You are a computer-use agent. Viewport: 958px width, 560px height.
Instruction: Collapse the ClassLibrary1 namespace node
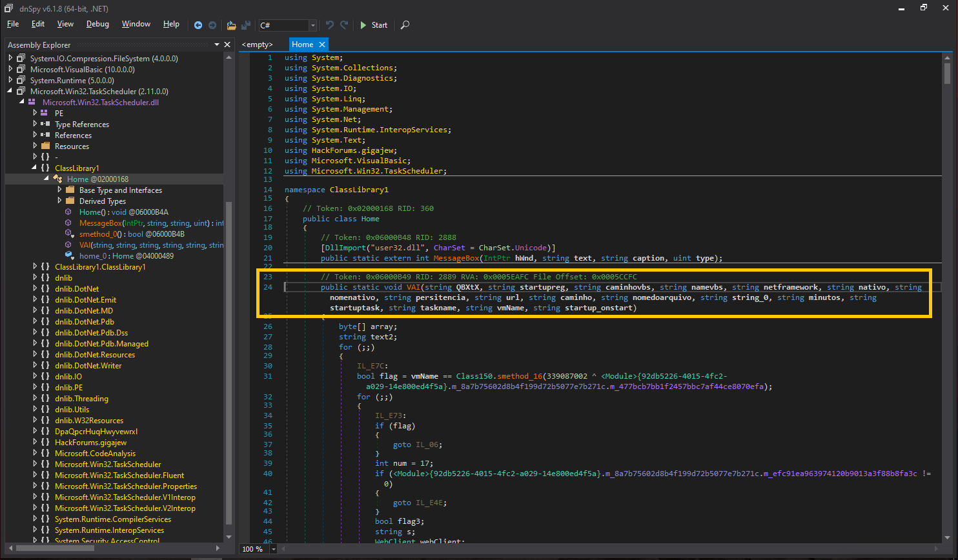pyautogui.click(x=36, y=168)
